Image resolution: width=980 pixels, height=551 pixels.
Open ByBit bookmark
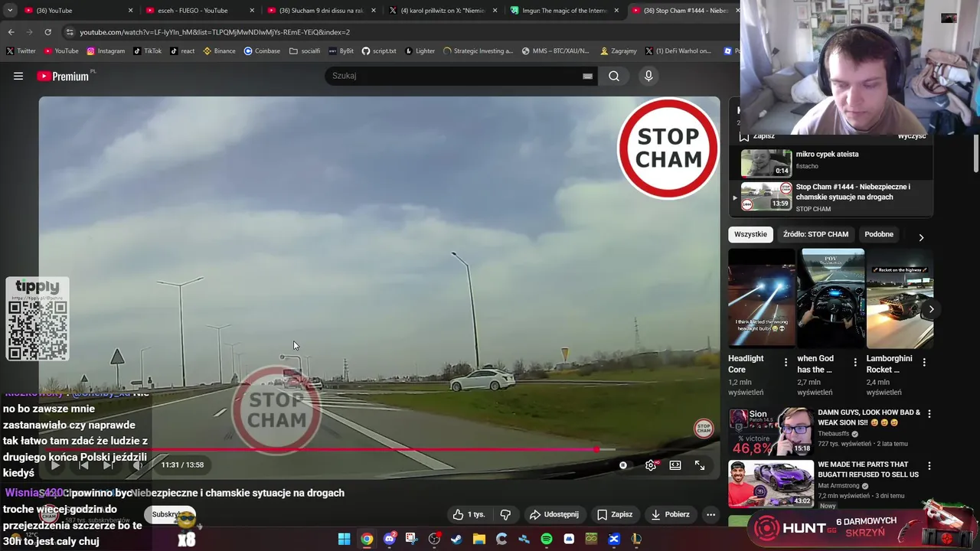tap(341, 51)
